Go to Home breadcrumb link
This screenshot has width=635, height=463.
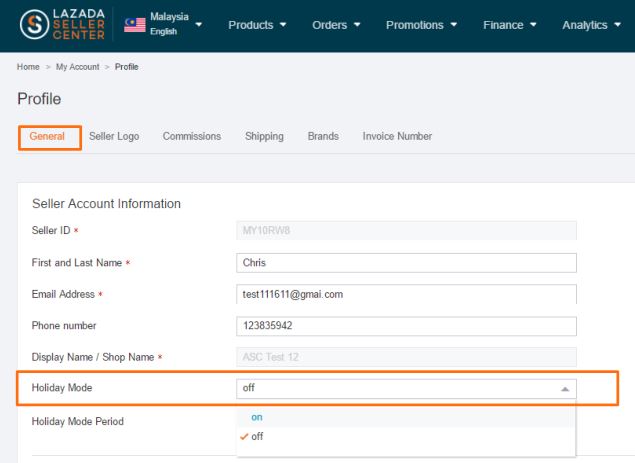pos(28,67)
